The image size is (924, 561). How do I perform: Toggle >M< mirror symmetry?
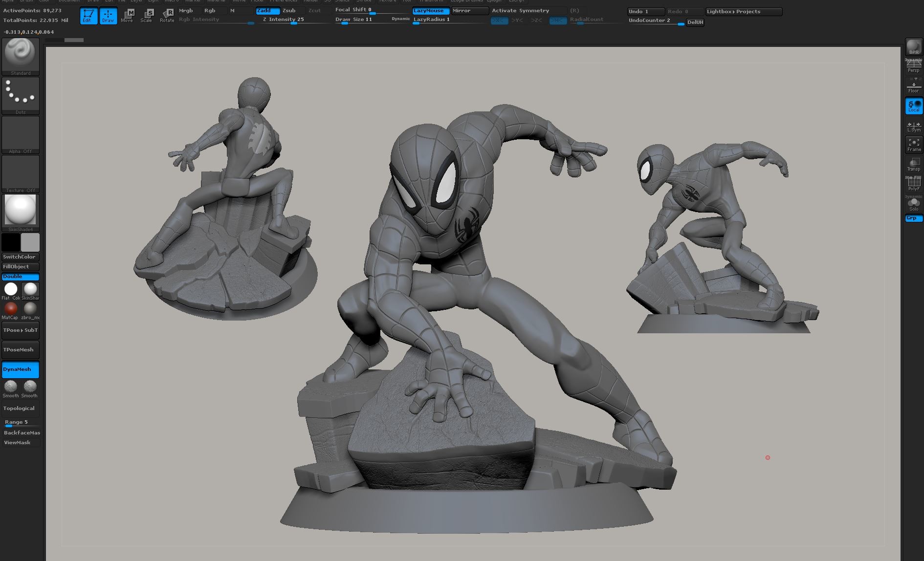(558, 21)
